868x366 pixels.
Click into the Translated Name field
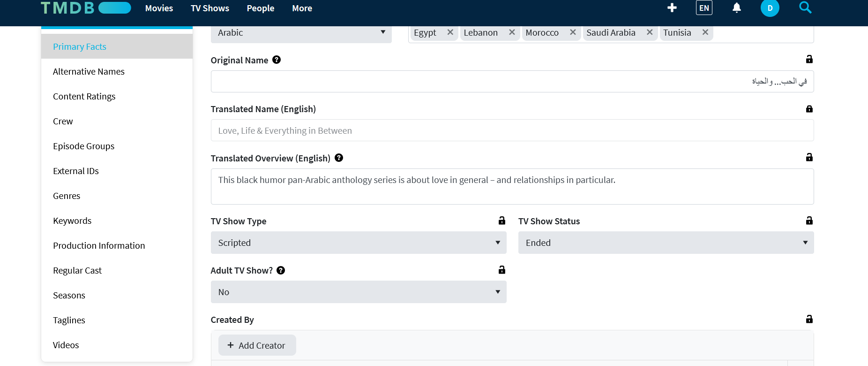click(512, 130)
